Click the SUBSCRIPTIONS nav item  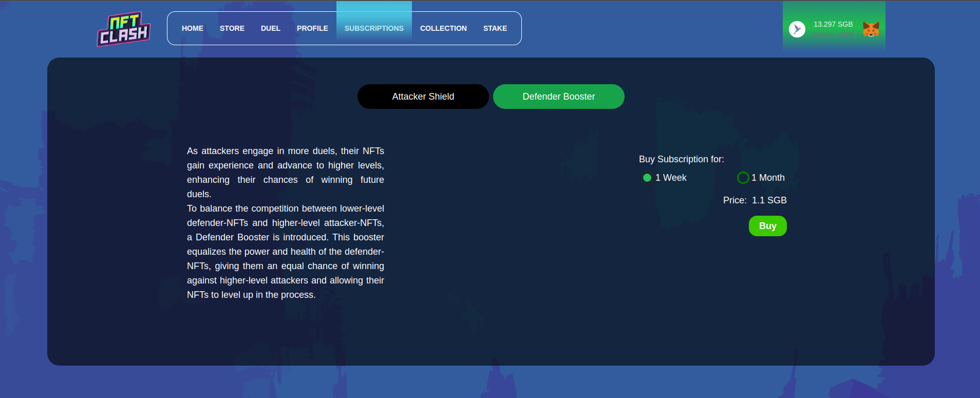pos(374,28)
